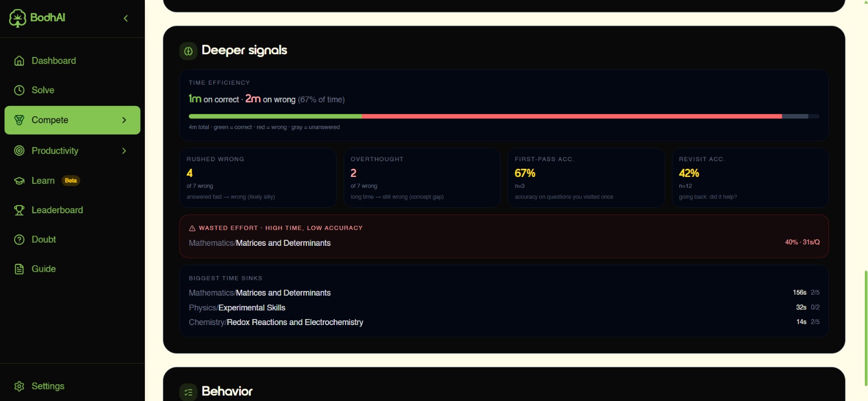Open the Dashboard menu item

pyautogui.click(x=72, y=61)
